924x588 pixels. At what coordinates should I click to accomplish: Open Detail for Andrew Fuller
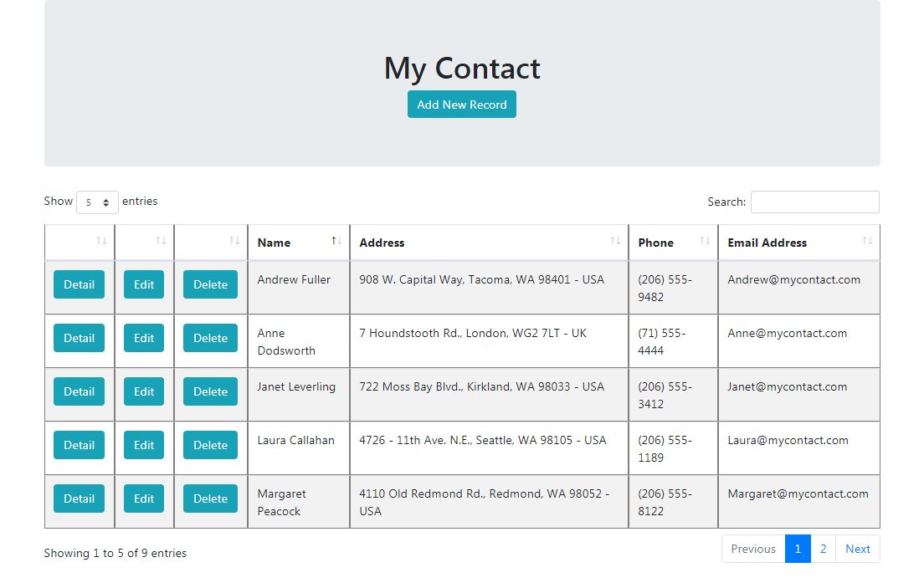pos(79,284)
